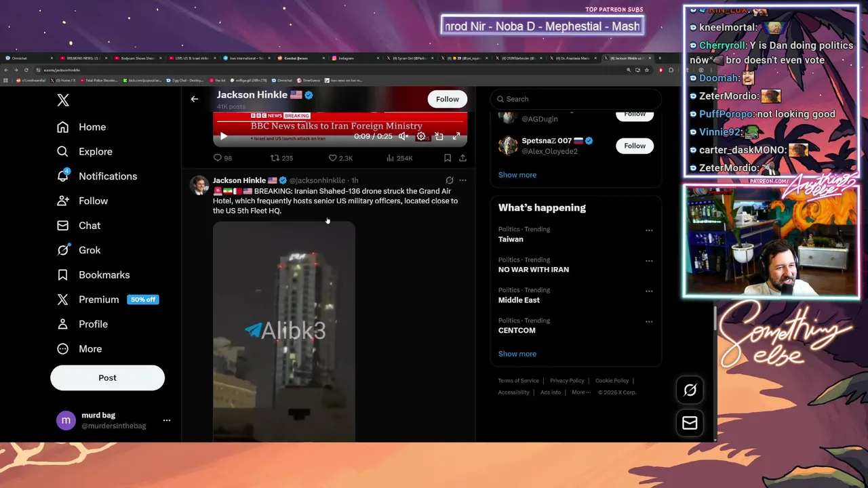Click the X logo in sidebar
The image size is (868, 488).
click(x=63, y=100)
